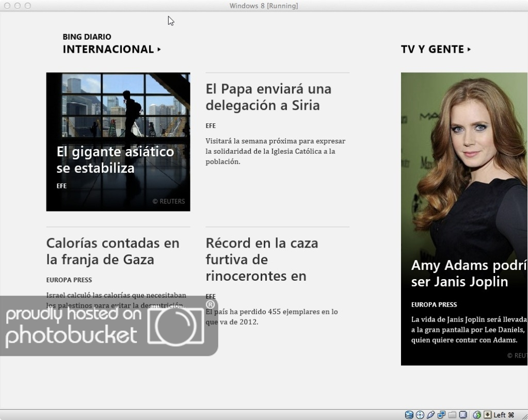Click the hard disk activity icon
This screenshot has width=528, height=420.
pos(409,415)
